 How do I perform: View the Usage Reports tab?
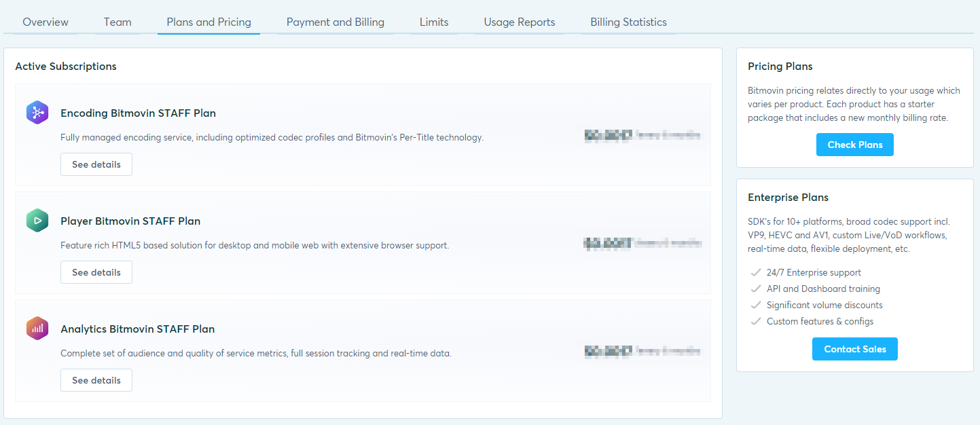pyautogui.click(x=520, y=22)
